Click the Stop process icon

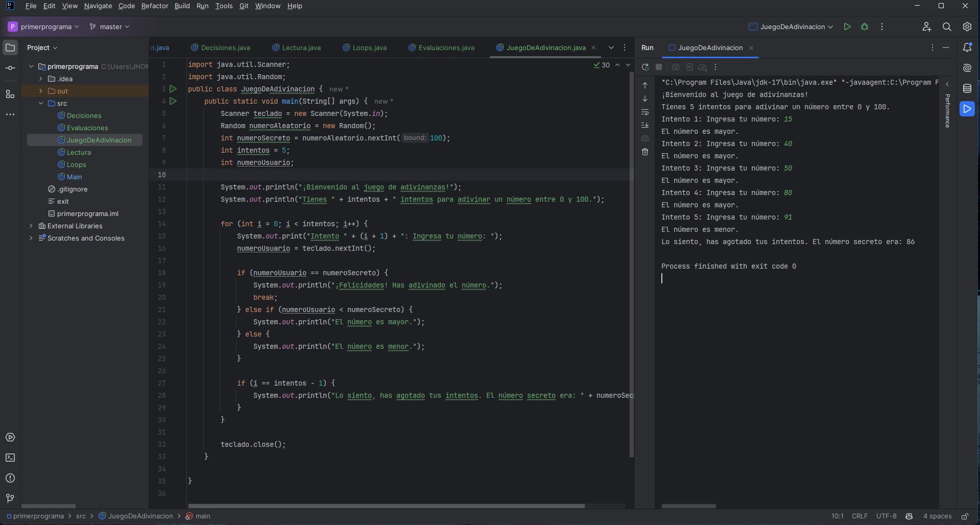point(659,67)
